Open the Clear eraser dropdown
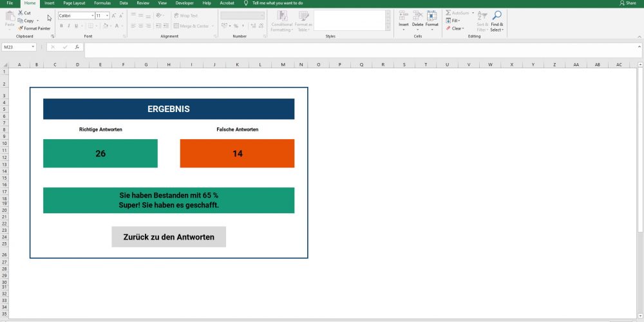The height and width of the screenshot is (322, 644). (x=455, y=28)
